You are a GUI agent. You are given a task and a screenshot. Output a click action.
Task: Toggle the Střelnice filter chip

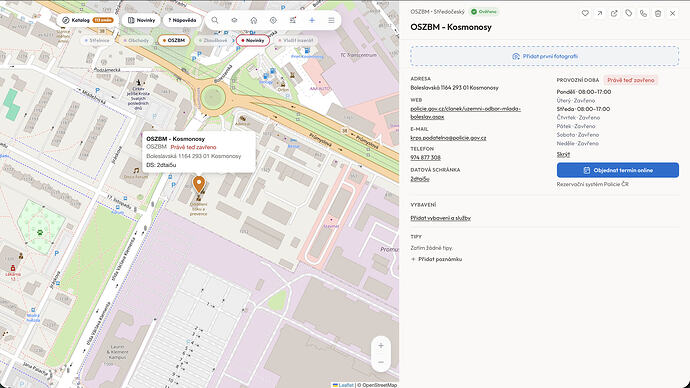(x=97, y=40)
